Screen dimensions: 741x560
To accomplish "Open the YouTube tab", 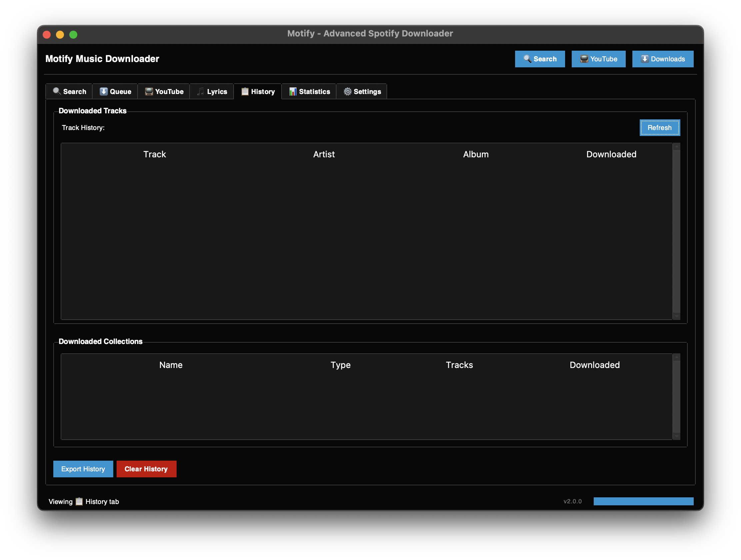I will (164, 91).
